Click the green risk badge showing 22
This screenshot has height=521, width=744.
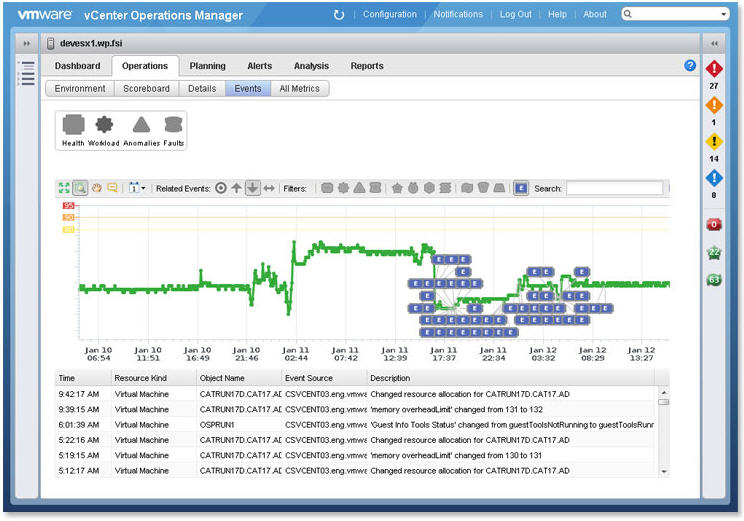pos(714,252)
